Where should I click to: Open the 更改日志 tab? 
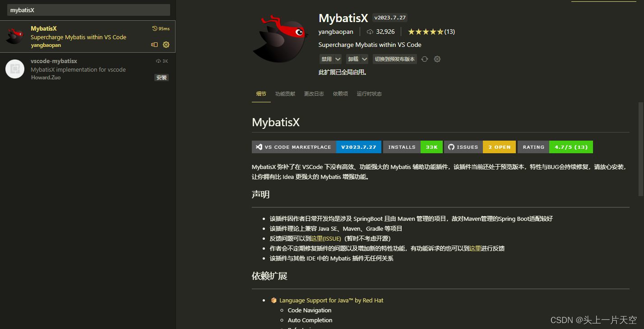tap(314, 94)
